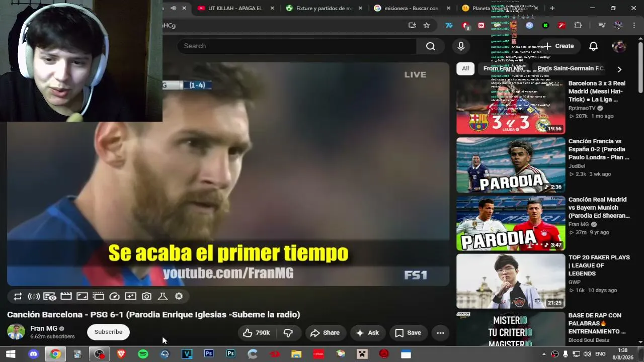Open Spotify from the taskbar

143,354
